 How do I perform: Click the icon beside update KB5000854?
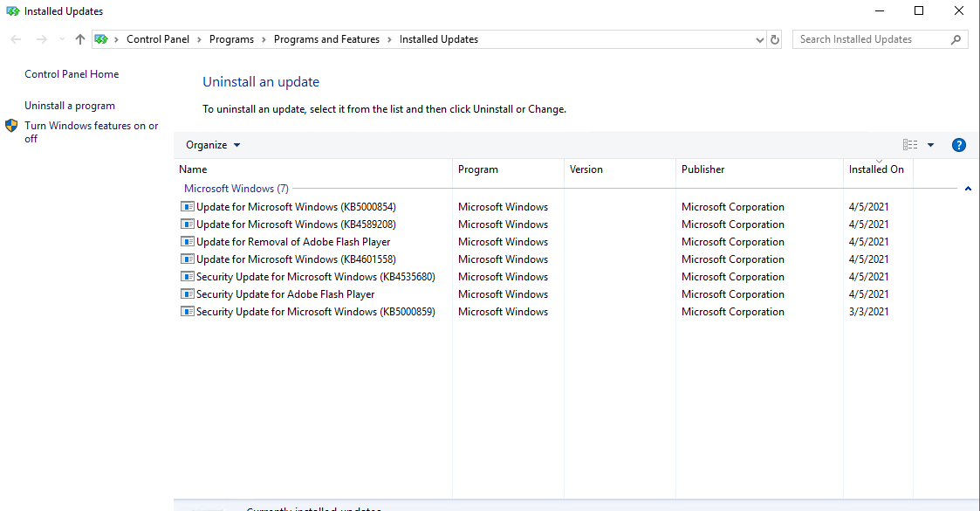(x=188, y=206)
